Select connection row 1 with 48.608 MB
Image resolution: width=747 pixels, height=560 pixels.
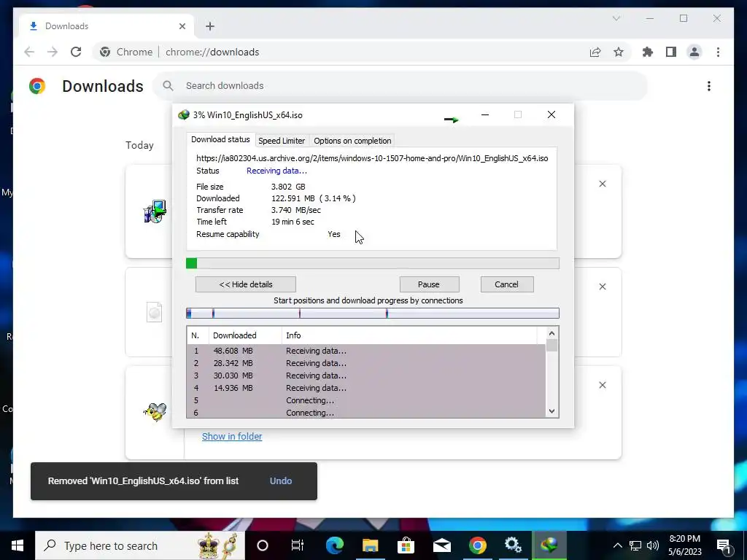pyautogui.click(x=366, y=351)
